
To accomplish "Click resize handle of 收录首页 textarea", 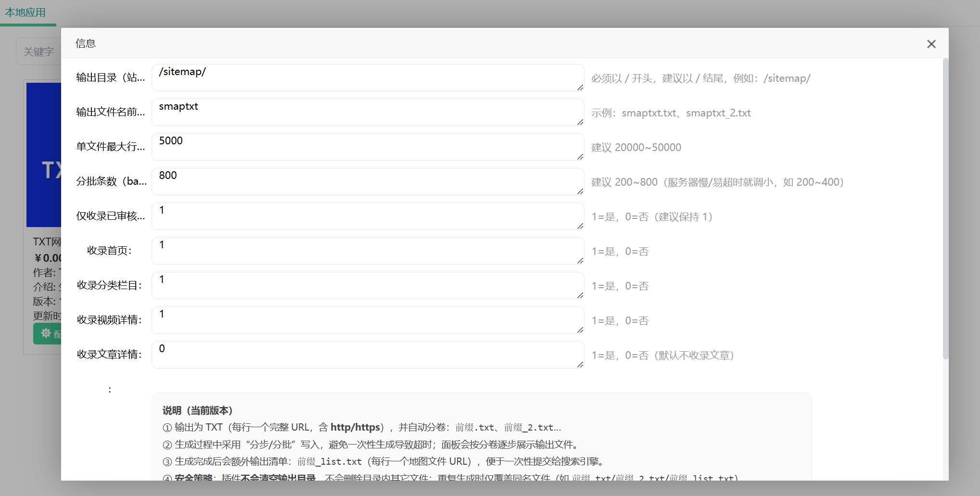I will (580, 261).
